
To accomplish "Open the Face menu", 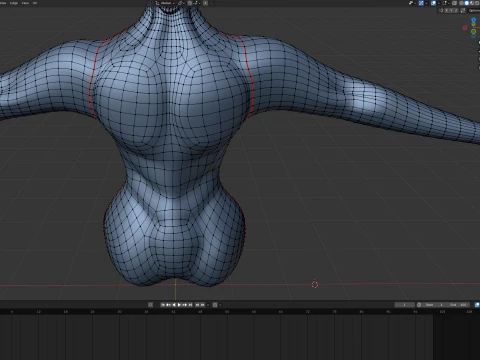I will [x=25, y=3].
